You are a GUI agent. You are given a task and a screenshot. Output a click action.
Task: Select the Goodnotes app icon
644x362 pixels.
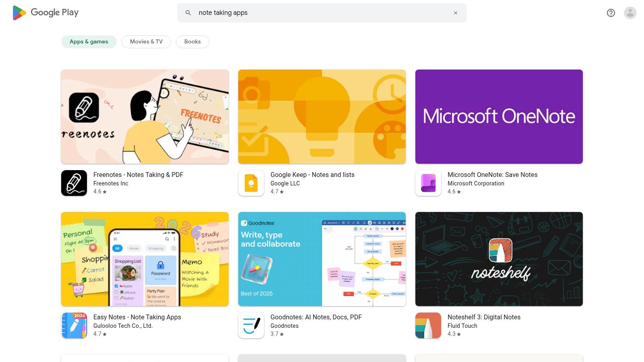tap(251, 325)
